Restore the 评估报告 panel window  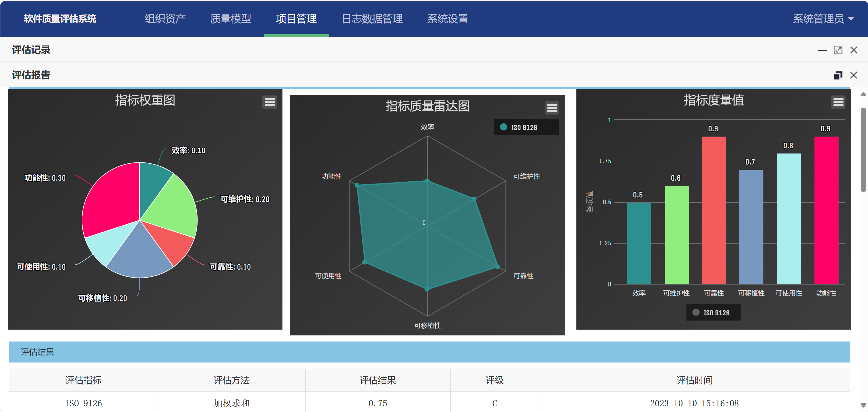pos(838,75)
